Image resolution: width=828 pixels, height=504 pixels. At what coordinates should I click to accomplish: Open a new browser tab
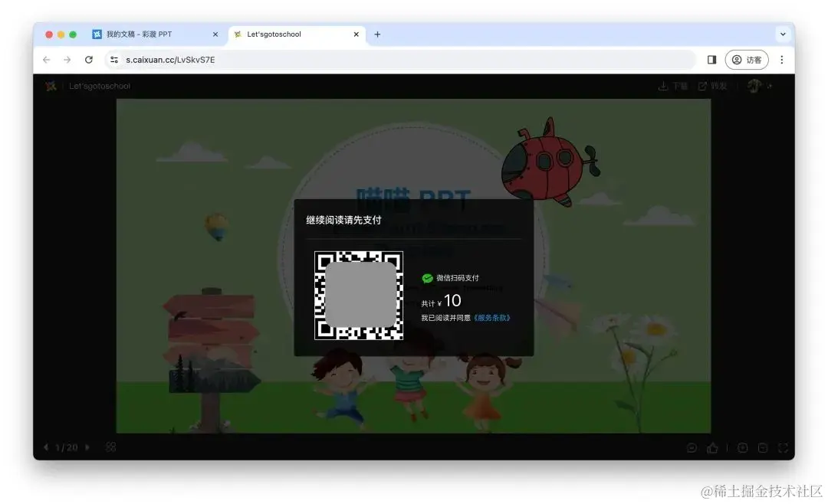[377, 34]
